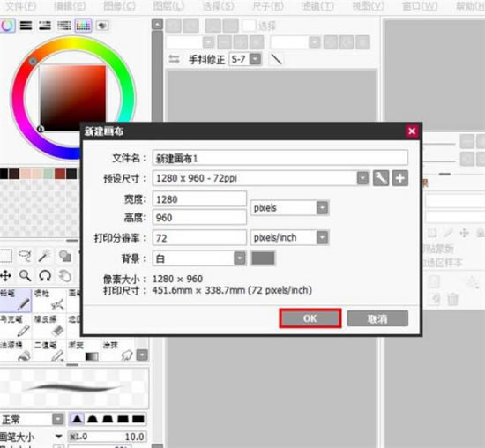Open the 手抖修正 S-7 stabilizer dropdown
Screen dimensions: 485x448
[256, 59]
